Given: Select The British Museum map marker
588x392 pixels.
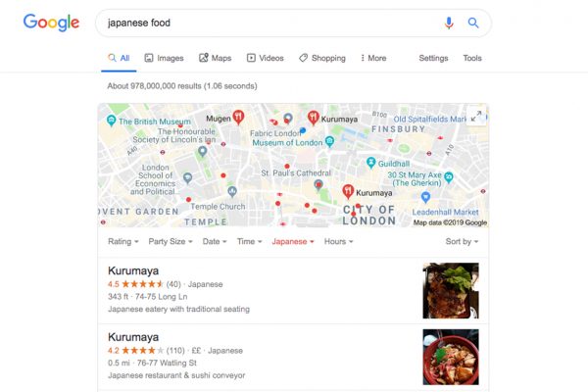Looking at the screenshot, I should click(x=111, y=121).
